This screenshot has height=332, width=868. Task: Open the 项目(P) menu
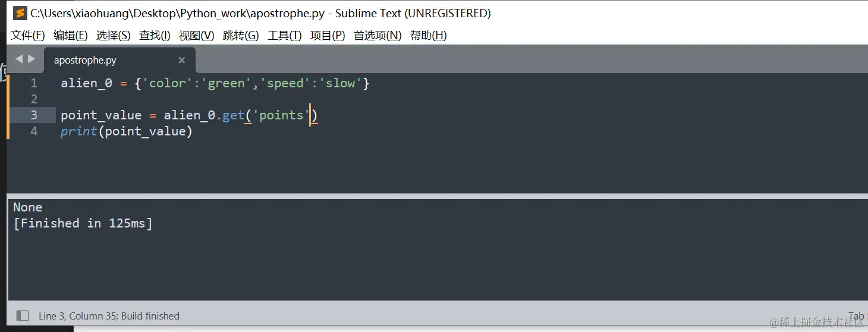328,36
